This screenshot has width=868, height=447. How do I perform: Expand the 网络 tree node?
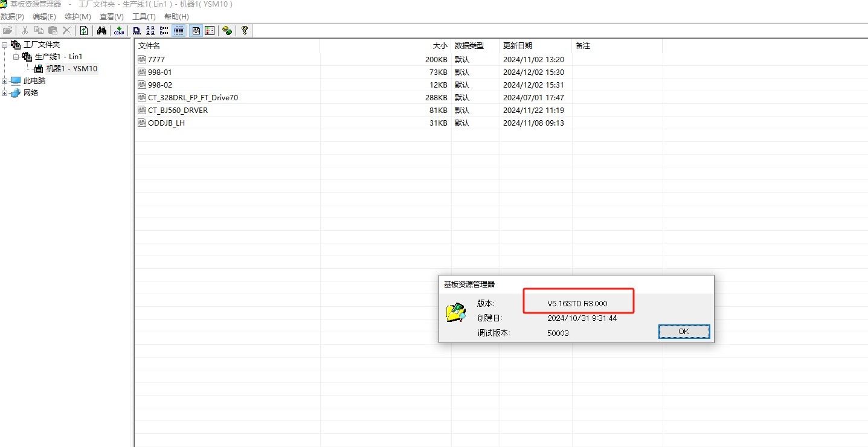[5, 93]
